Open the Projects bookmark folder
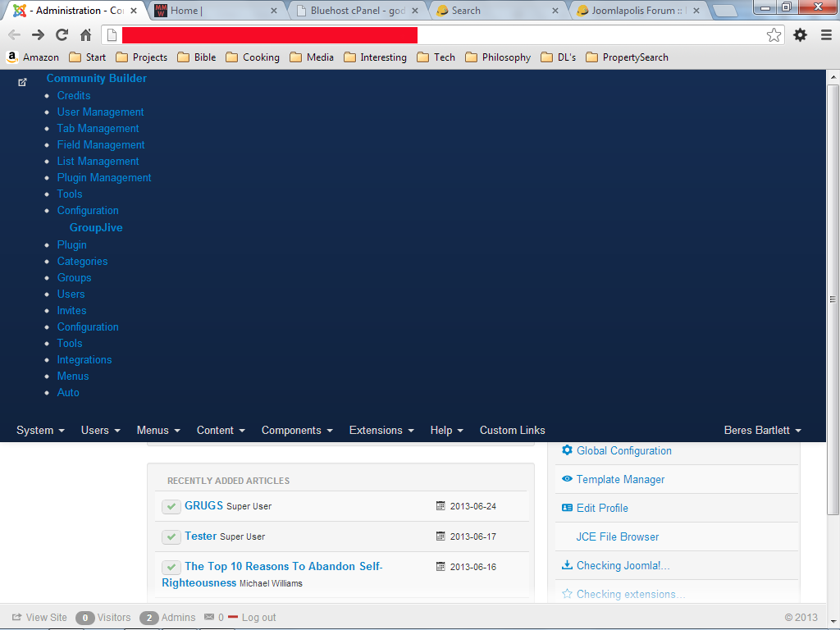The width and height of the screenshot is (840, 630). tap(142, 57)
